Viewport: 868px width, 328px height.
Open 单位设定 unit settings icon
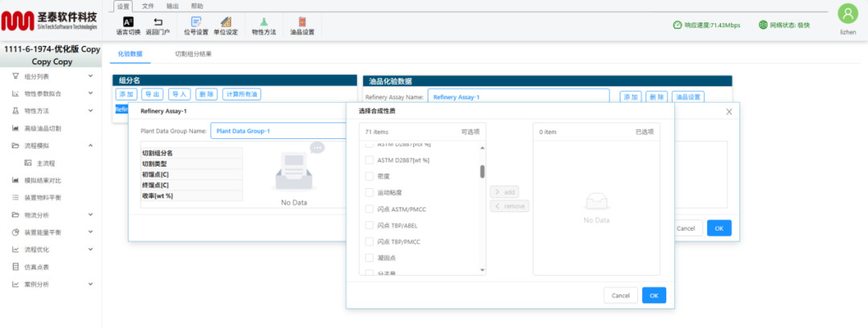coord(225,23)
